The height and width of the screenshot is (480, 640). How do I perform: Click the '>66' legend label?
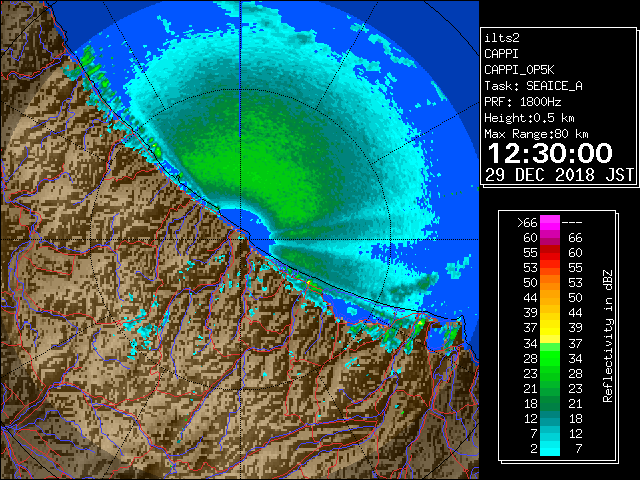pos(527,223)
